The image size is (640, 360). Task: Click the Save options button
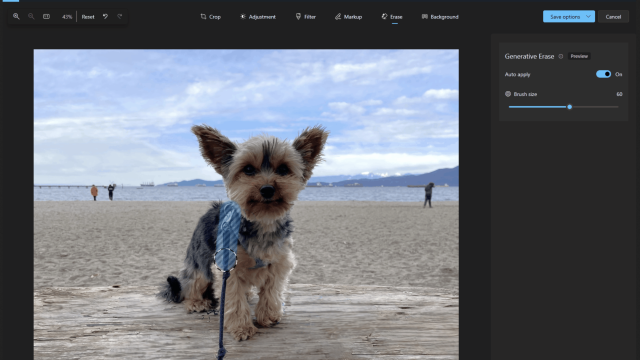tap(564, 17)
